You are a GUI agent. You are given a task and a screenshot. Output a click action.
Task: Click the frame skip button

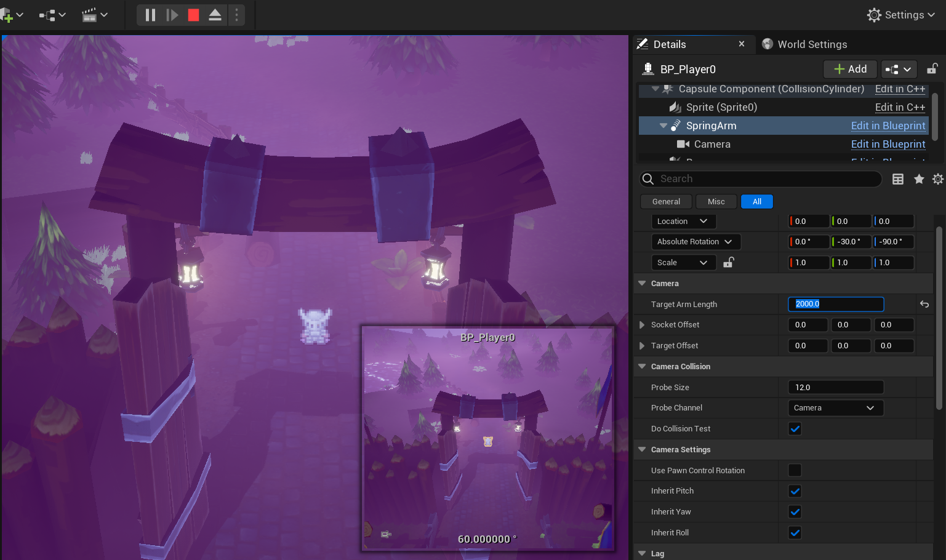(172, 15)
